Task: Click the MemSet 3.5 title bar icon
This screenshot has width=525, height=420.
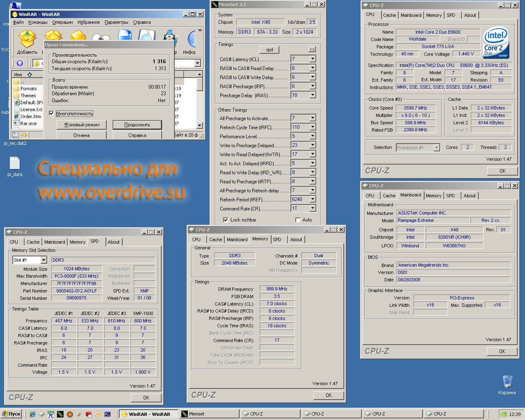Action: pos(215,5)
